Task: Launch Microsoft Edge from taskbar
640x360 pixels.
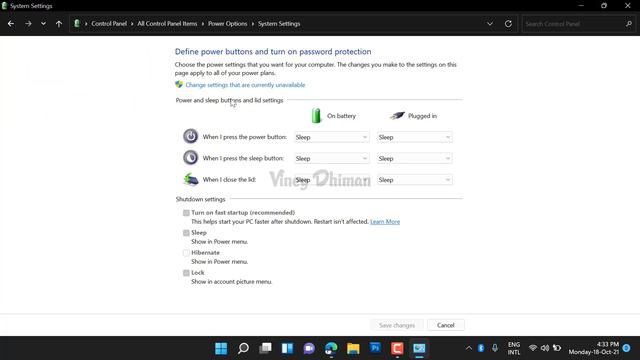Action: point(331,348)
